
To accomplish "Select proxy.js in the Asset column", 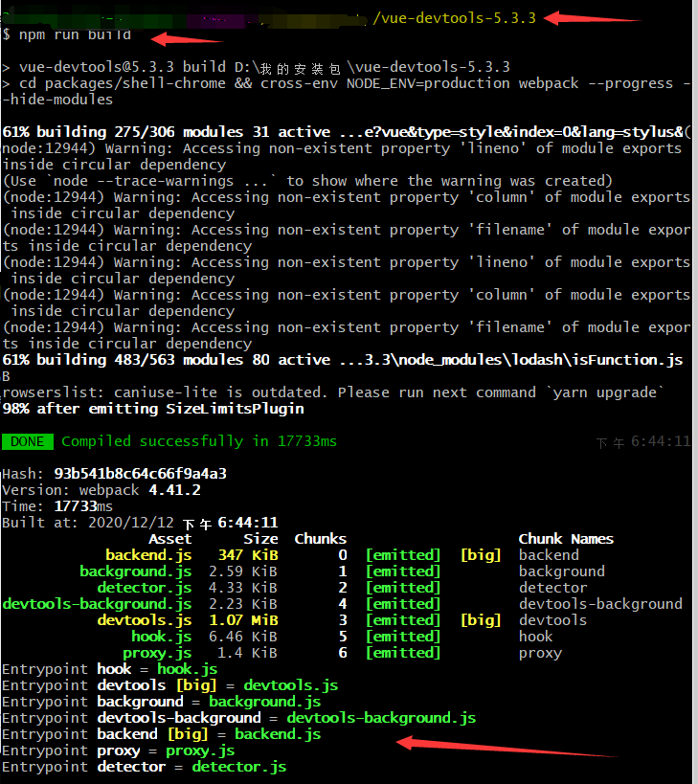I will (x=157, y=653).
